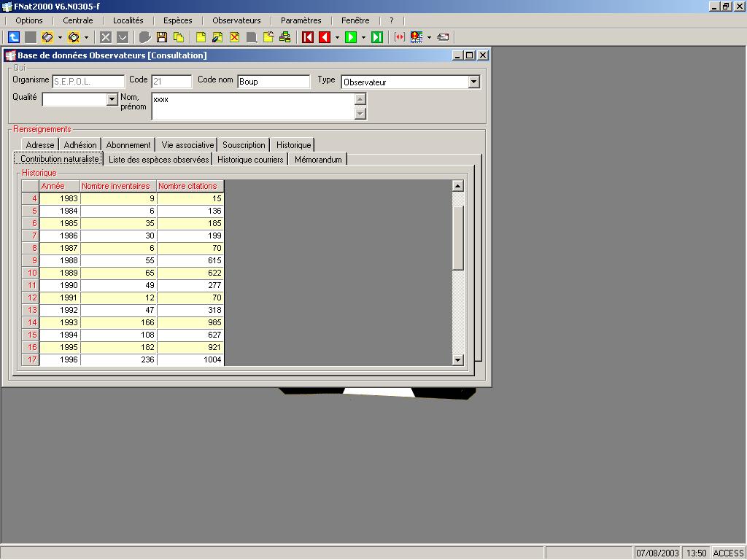
Task: Click the red bracketed dot toolbar icon
Action: tap(400, 37)
